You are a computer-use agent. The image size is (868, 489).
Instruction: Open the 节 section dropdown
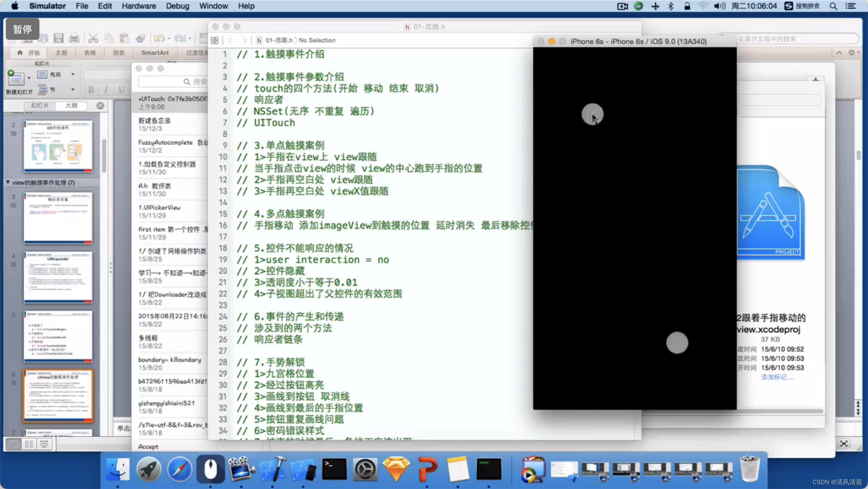[x=72, y=90]
